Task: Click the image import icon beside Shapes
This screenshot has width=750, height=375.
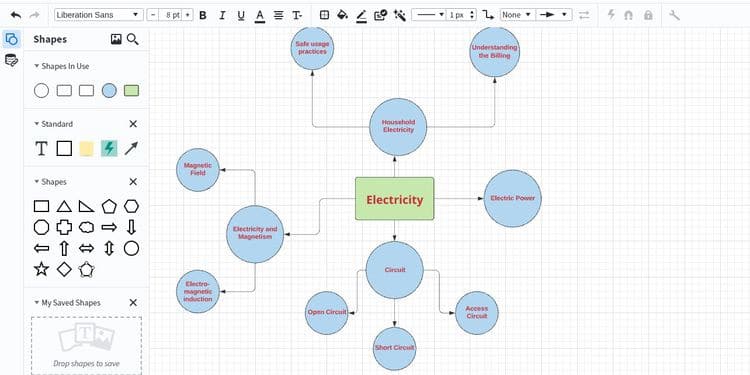Action: (116, 39)
